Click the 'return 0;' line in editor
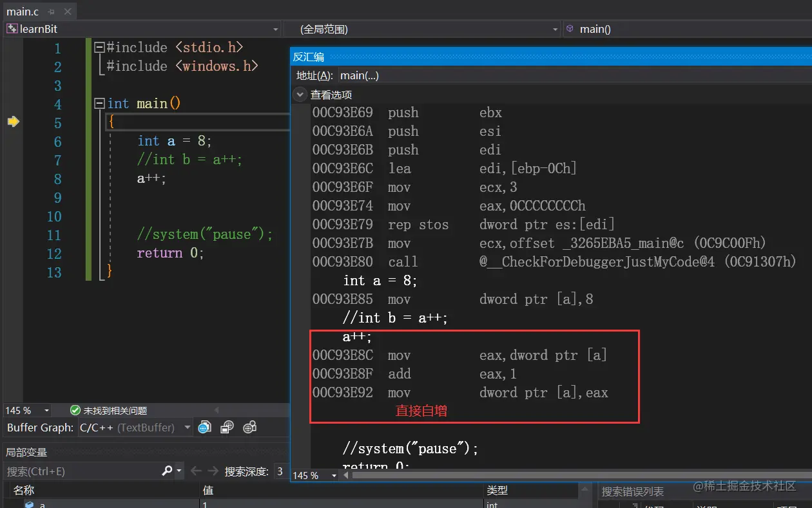812x508 pixels. tap(170, 253)
